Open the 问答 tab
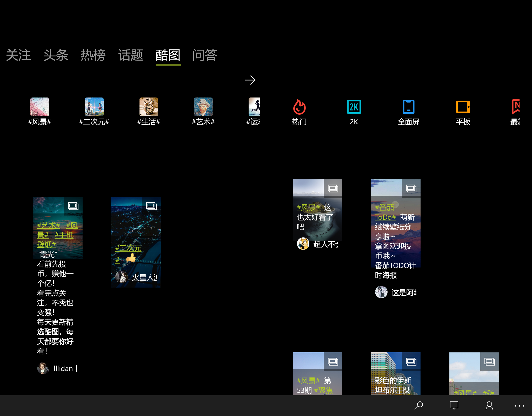The image size is (532, 416). point(205,55)
